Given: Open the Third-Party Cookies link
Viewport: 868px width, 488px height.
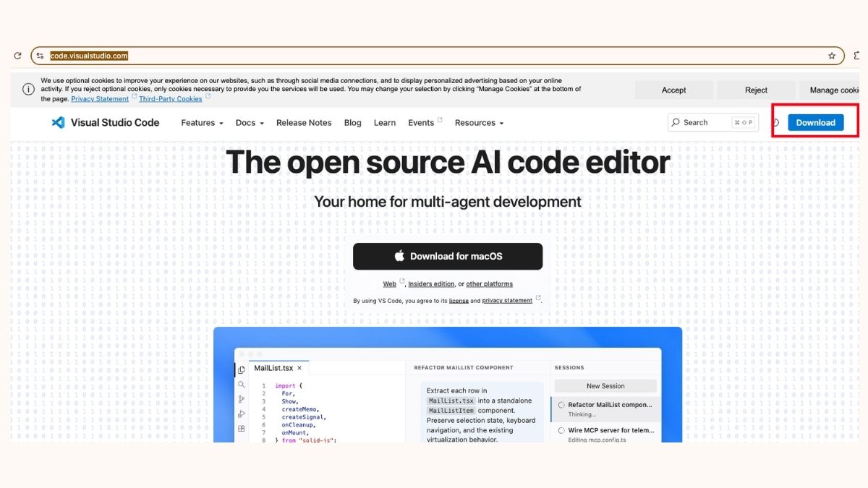Looking at the screenshot, I should [171, 98].
